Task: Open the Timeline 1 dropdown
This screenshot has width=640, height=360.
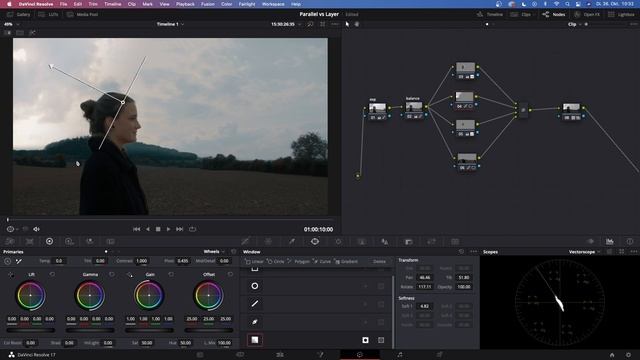Action: tap(170, 24)
